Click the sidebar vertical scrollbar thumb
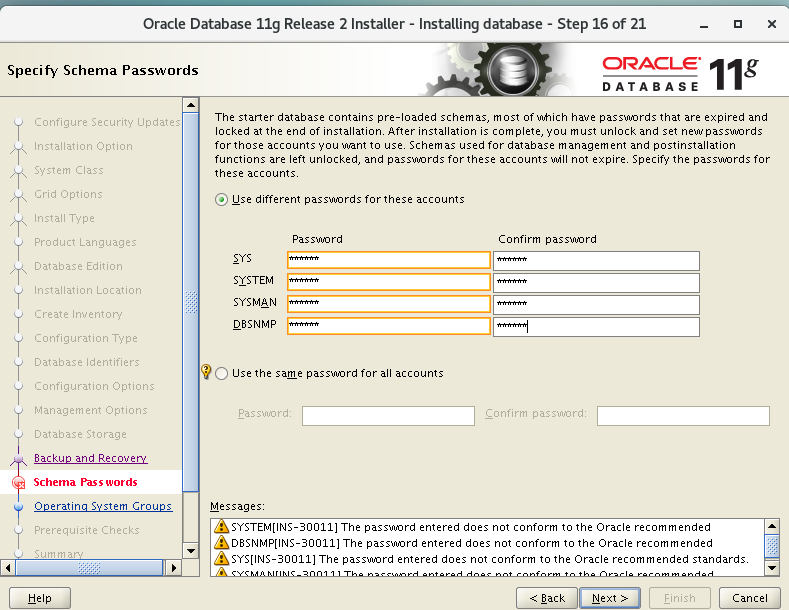The width and height of the screenshot is (789, 610). click(x=191, y=302)
